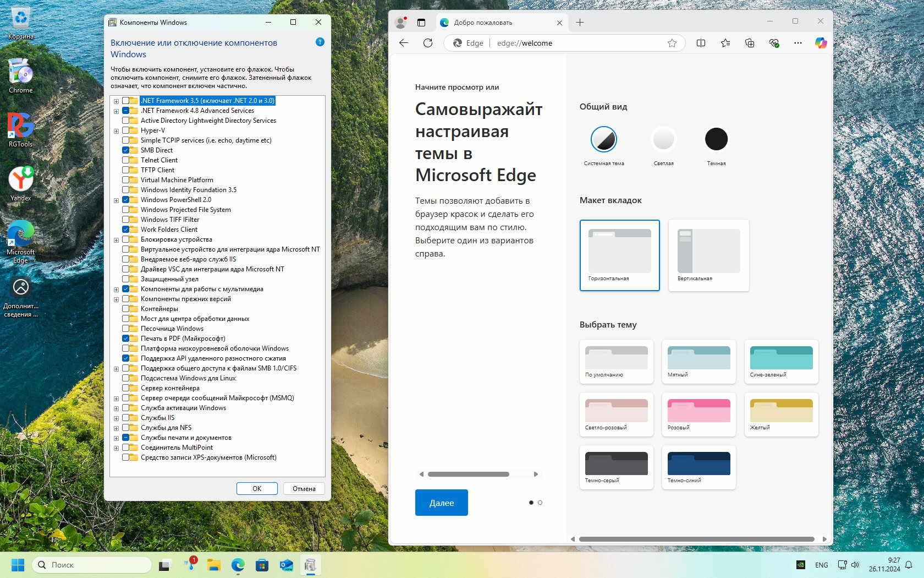Viewport: 924px width, 578px height.
Task: Click the taskbar Поиск search box
Action: [x=92, y=565]
